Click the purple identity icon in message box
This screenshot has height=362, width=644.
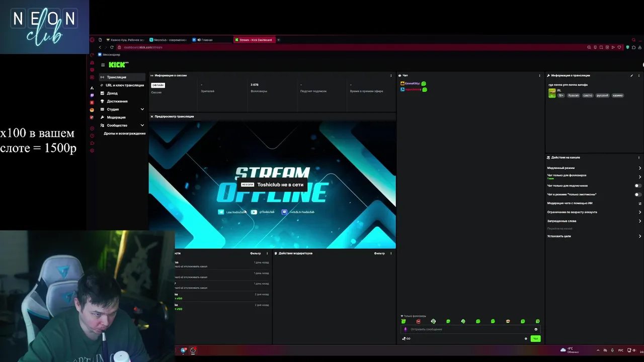coord(406,329)
